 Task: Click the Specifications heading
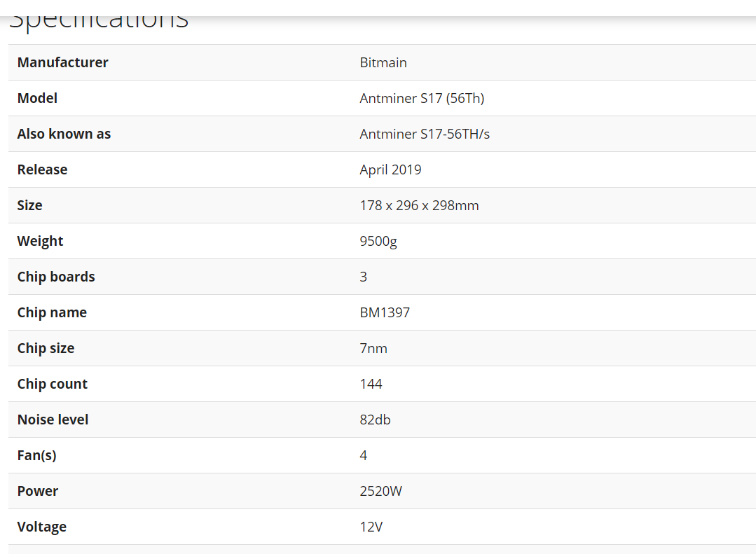click(99, 22)
